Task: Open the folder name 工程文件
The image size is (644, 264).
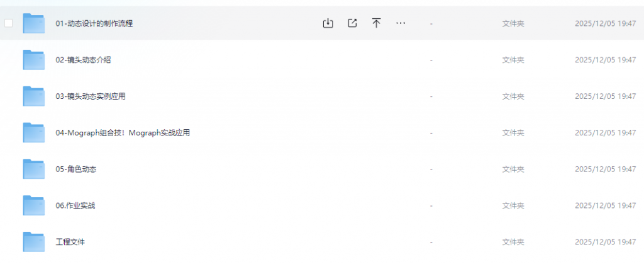Action: pyautogui.click(x=70, y=242)
